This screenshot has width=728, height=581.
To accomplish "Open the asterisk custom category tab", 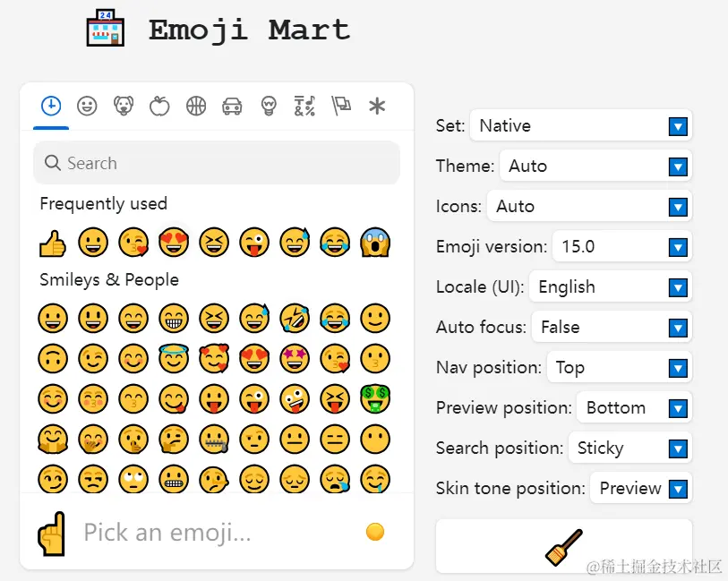I will 377,107.
